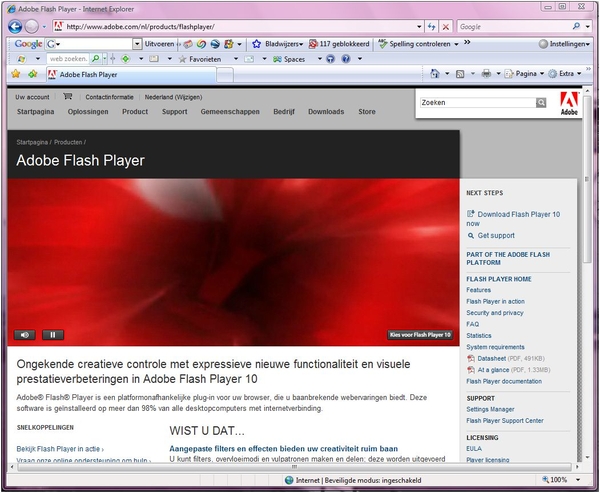Click Settings Manager link
The height and width of the screenshot is (493, 600).
tap(490, 410)
